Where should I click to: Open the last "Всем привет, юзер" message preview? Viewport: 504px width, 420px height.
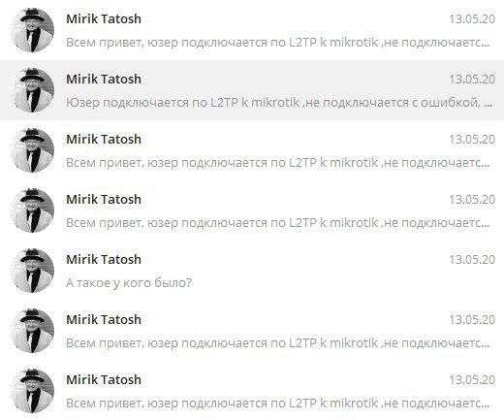tap(278, 404)
